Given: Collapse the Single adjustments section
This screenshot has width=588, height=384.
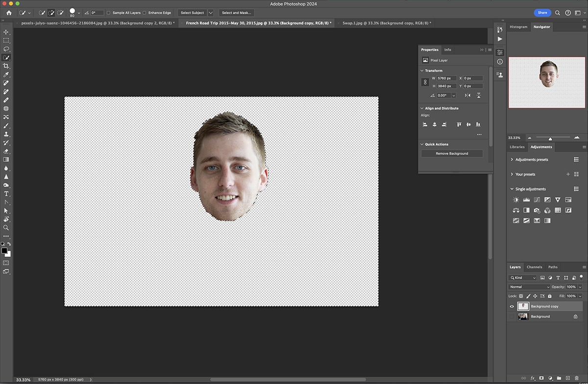Looking at the screenshot, I should click(x=512, y=189).
